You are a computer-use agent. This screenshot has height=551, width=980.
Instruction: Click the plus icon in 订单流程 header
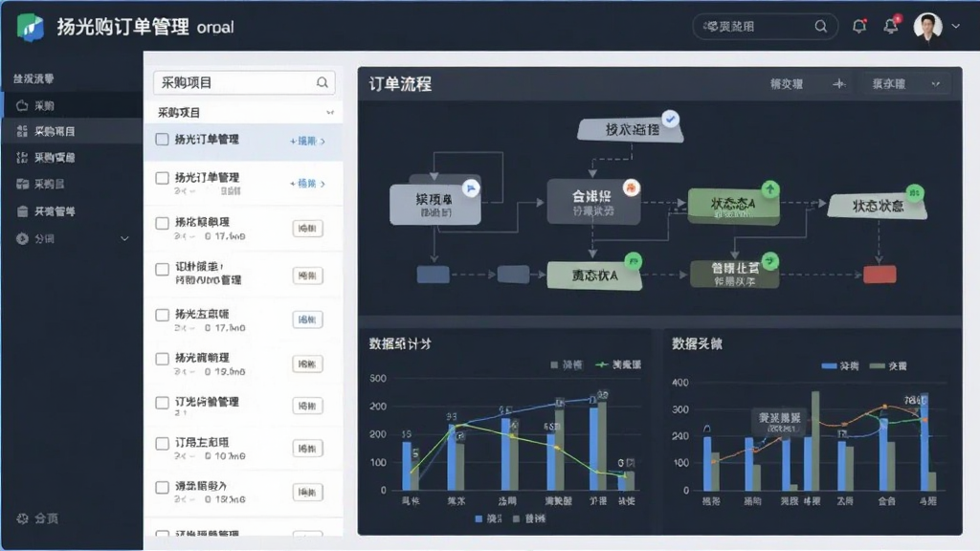coord(838,84)
